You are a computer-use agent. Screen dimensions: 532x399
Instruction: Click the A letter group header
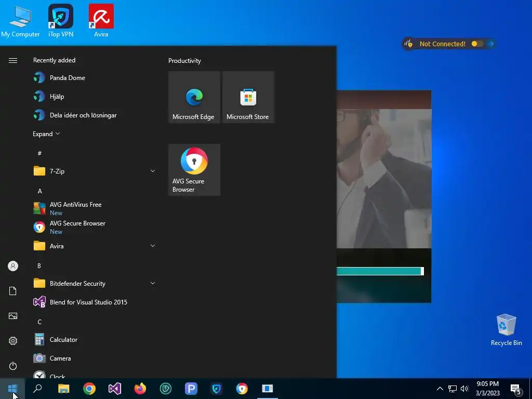coord(39,191)
